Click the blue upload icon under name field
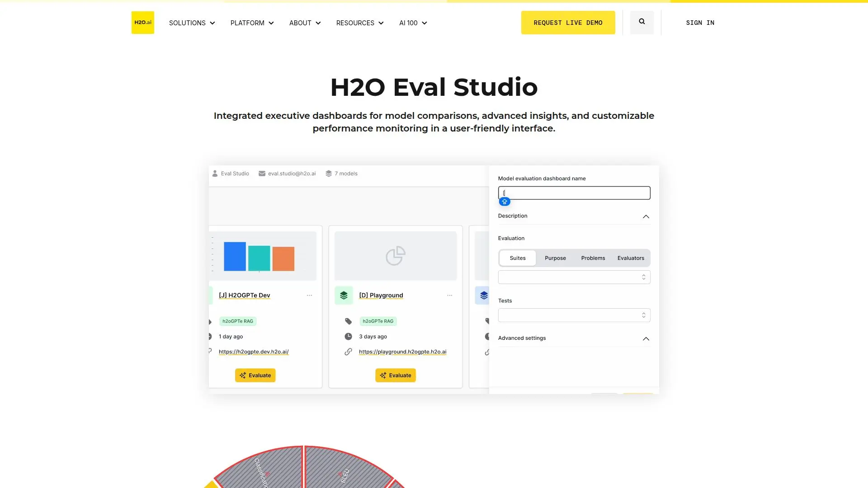 505,202
